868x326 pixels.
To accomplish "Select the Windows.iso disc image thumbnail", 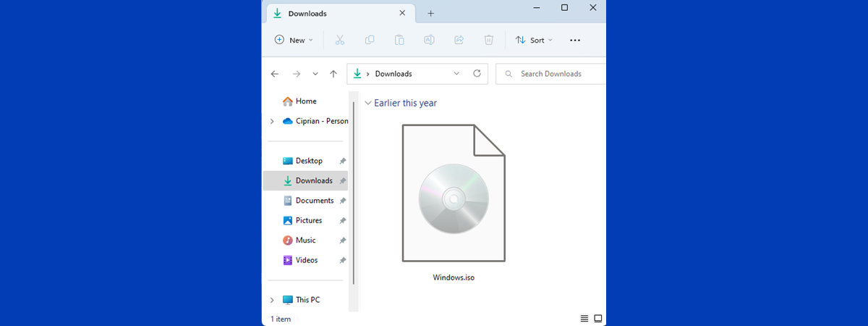I will click(x=454, y=193).
